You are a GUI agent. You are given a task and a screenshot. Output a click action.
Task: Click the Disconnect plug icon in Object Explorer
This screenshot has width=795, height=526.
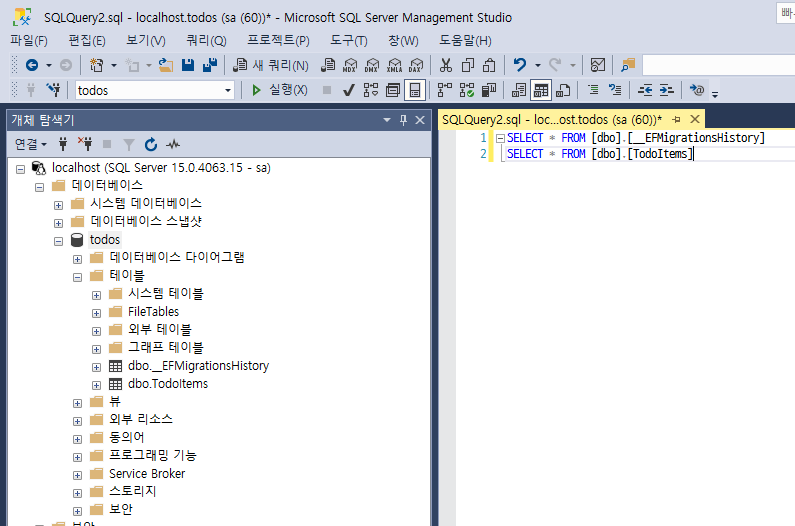coord(86,144)
